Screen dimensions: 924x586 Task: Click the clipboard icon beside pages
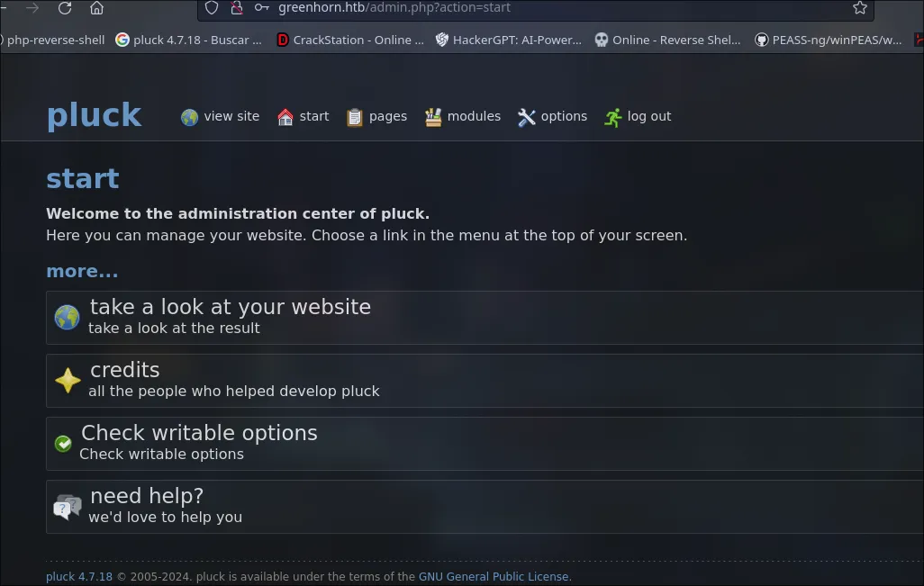pos(355,117)
